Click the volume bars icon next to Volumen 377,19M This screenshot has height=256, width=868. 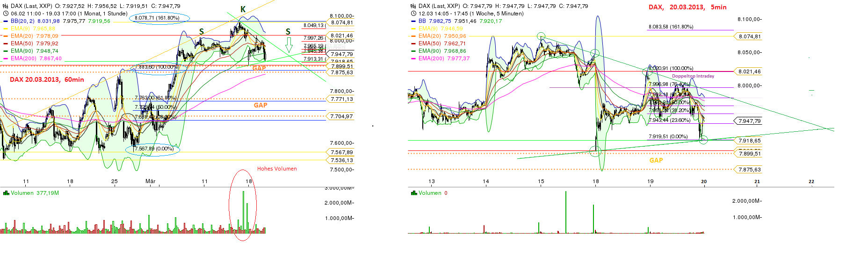(x=6, y=192)
